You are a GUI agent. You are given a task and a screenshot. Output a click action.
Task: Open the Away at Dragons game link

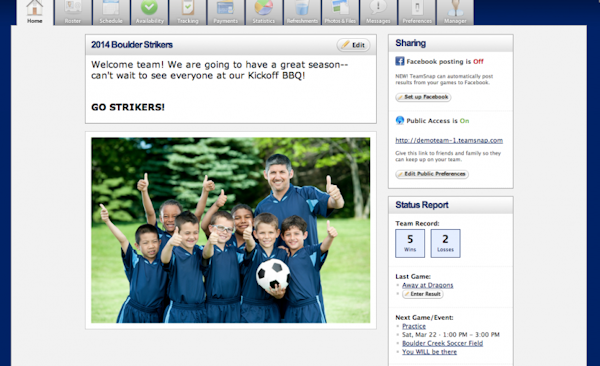427,285
